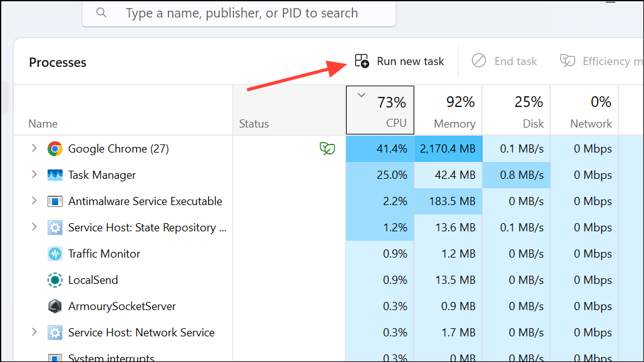Image resolution: width=644 pixels, height=362 pixels.
Task: Click the LocalSend icon
Action: click(54, 280)
